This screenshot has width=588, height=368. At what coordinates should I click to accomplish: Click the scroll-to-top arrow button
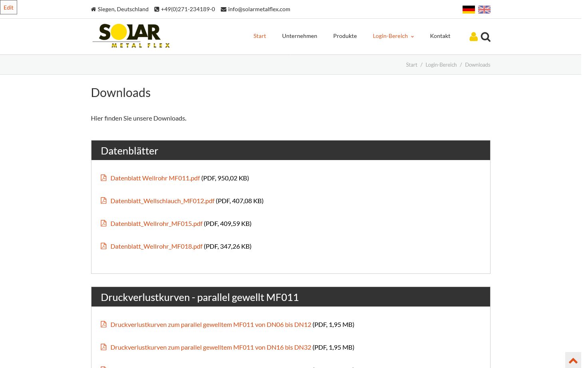573,360
